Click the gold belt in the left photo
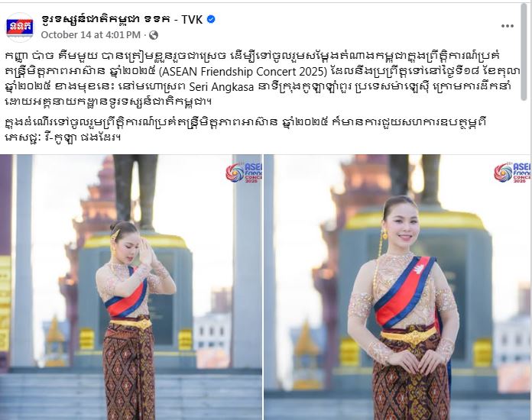Viewport: 532px width, 420px height. tap(131, 324)
